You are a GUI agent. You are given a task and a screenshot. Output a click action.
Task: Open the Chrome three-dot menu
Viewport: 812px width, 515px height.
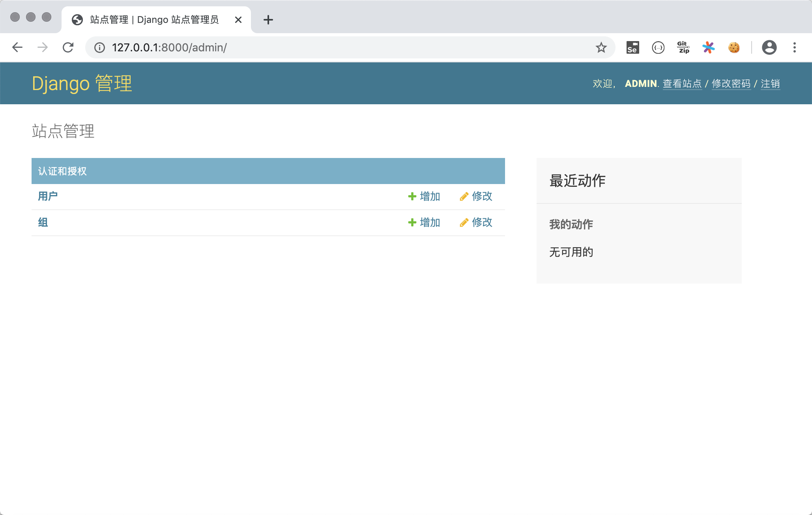pos(795,47)
